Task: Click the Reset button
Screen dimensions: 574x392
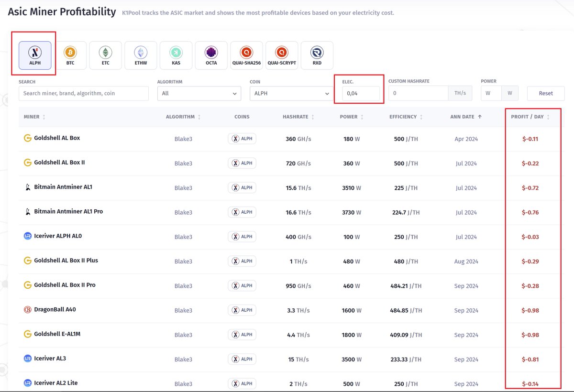Action: pyautogui.click(x=546, y=93)
